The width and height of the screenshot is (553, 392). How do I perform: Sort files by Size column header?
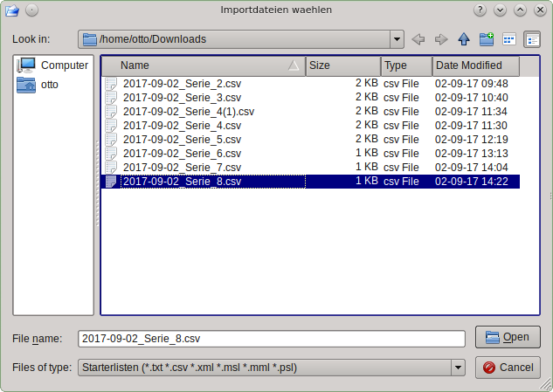tap(342, 65)
